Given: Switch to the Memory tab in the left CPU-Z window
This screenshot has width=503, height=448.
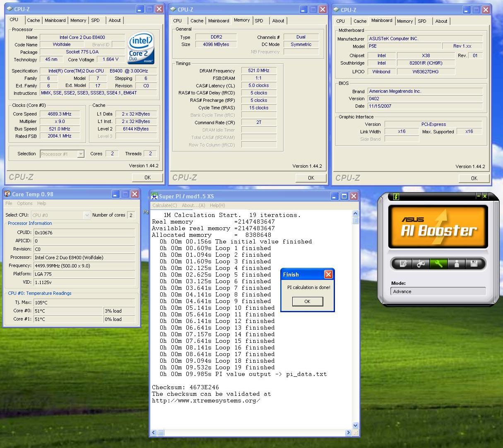Looking at the screenshot, I should 78,20.
